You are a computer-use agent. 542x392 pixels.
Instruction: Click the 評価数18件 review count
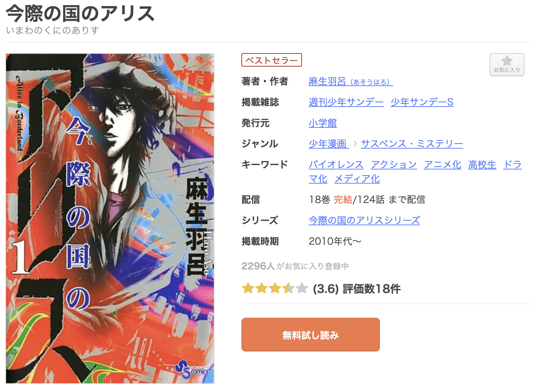[x=372, y=289]
